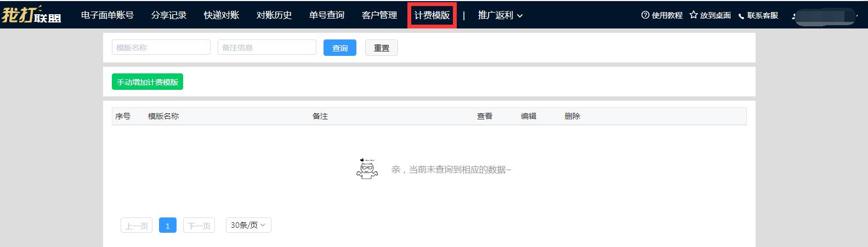Go to the 分享记录 tab
The width and height of the screenshot is (868, 247).
click(169, 15)
